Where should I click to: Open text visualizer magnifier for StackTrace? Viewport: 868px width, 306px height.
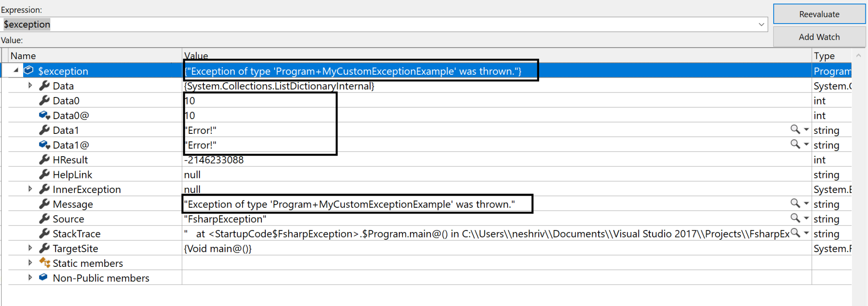click(795, 233)
